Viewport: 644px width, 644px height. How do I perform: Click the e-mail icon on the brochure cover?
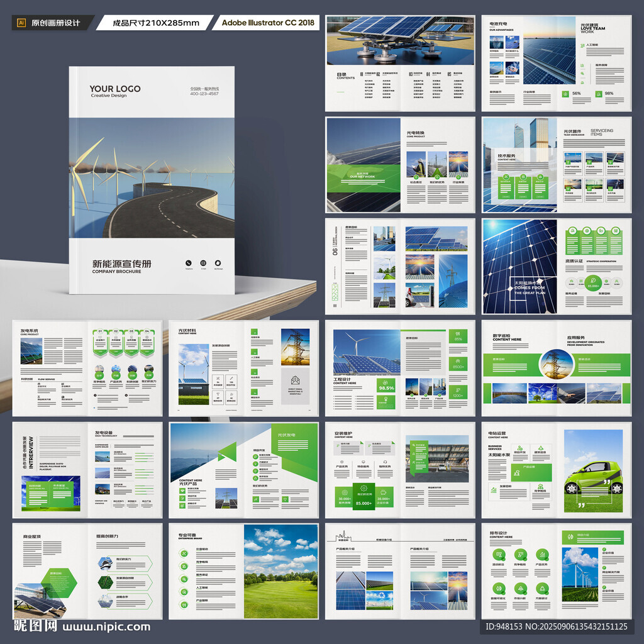click(x=203, y=263)
